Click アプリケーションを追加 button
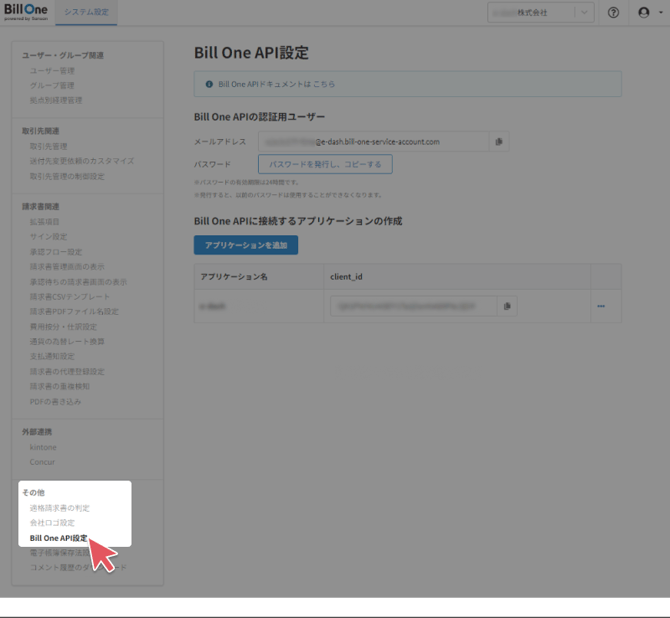Screen dimensions: 670x618 tap(245, 244)
